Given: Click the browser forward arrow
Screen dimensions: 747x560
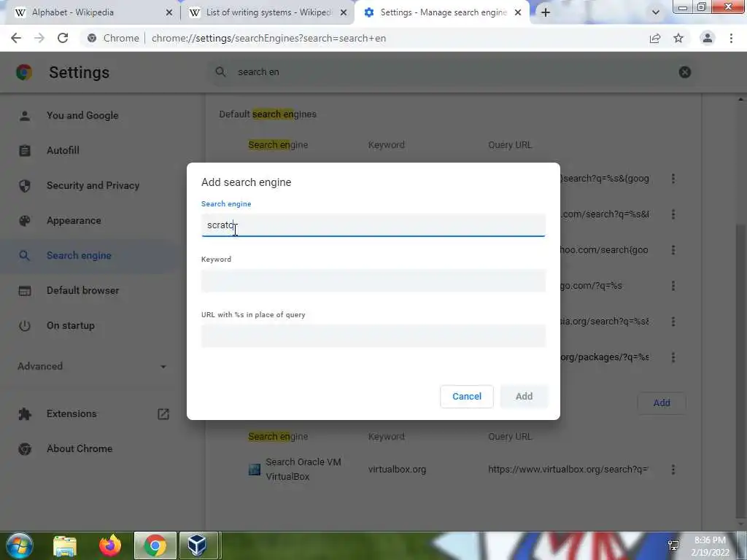Looking at the screenshot, I should click(x=39, y=38).
